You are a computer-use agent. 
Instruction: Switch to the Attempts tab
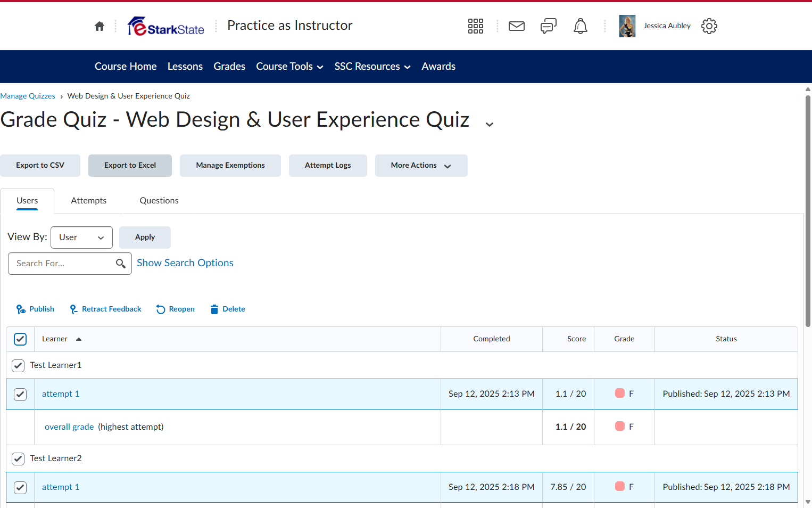tap(89, 201)
